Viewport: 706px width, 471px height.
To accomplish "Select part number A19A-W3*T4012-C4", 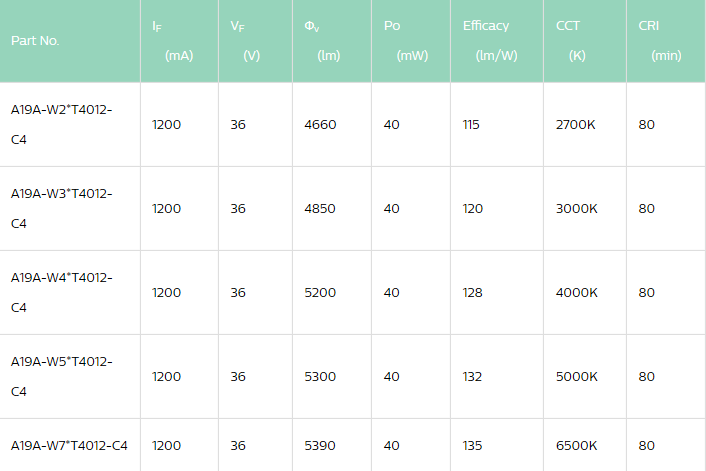I will pos(61,208).
